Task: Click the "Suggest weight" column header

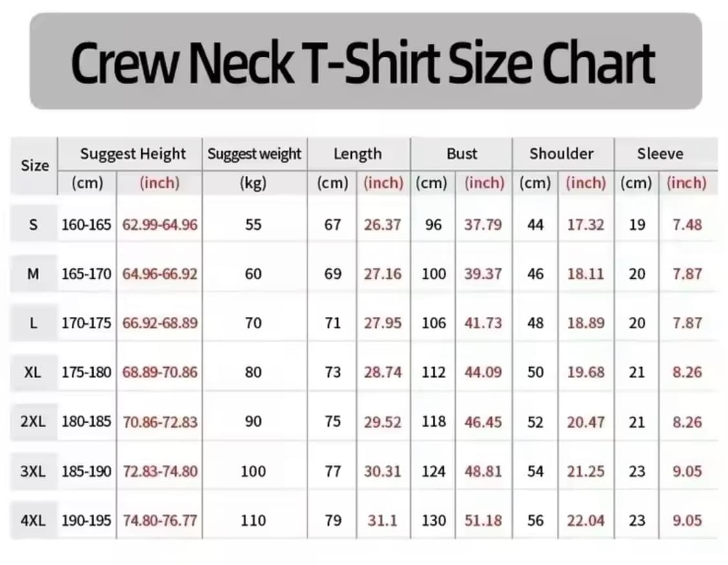Action: tap(254, 154)
